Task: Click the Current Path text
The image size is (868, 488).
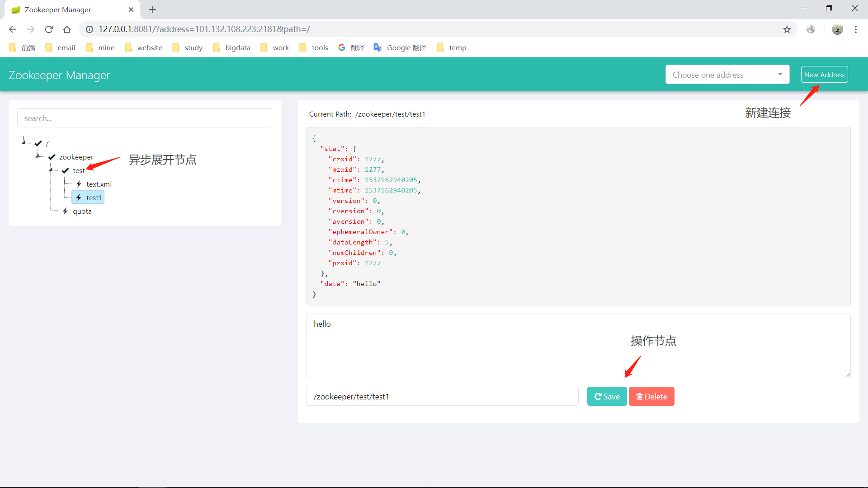Action: coord(367,114)
